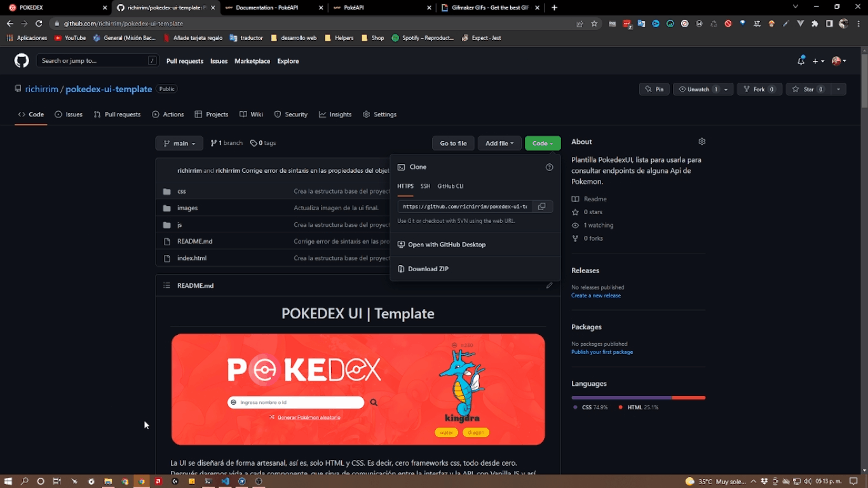This screenshot has height=488, width=868.
Task: Open new browser tab
Action: [x=554, y=8]
